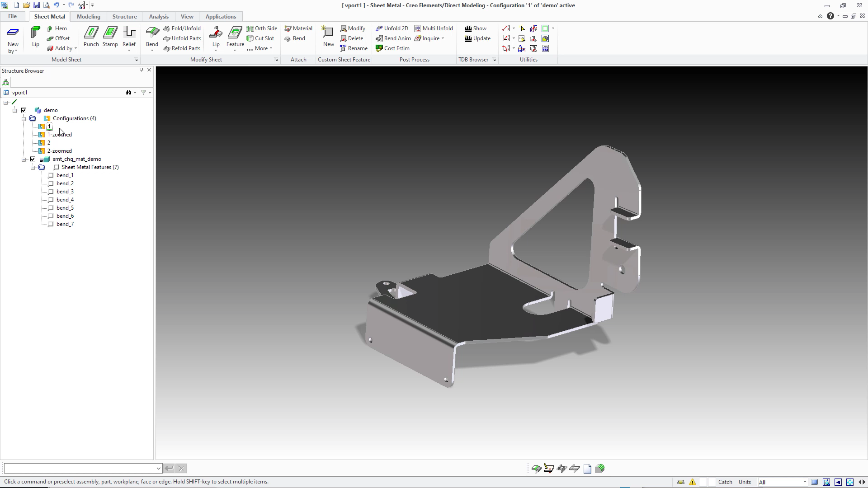The height and width of the screenshot is (488, 868).
Task: Click the Catch status bar button
Action: [x=725, y=482]
